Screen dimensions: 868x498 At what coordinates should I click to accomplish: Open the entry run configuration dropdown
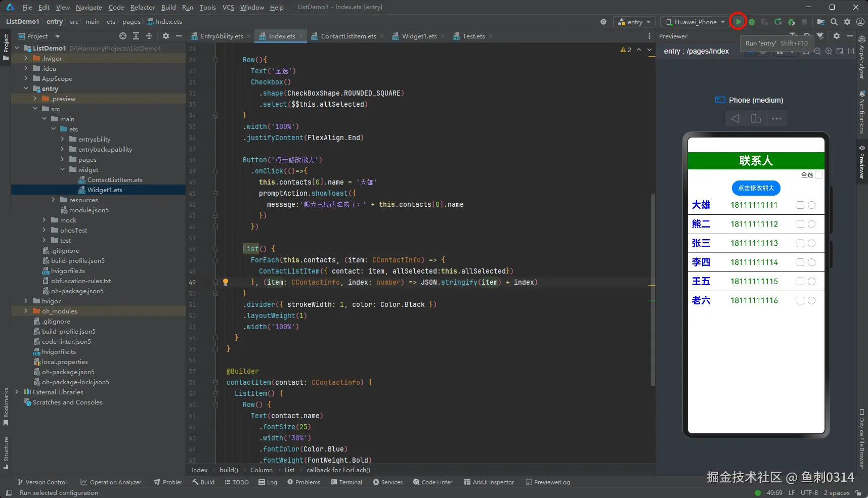click(x=635, y=22)
